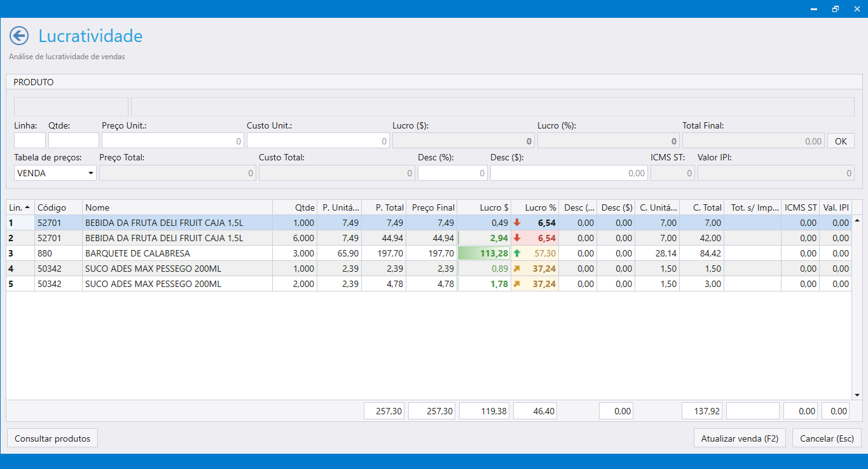Minimize the application window
Image resolution: width=868 pixels, height=469 pixels.
tap(815, 9)
